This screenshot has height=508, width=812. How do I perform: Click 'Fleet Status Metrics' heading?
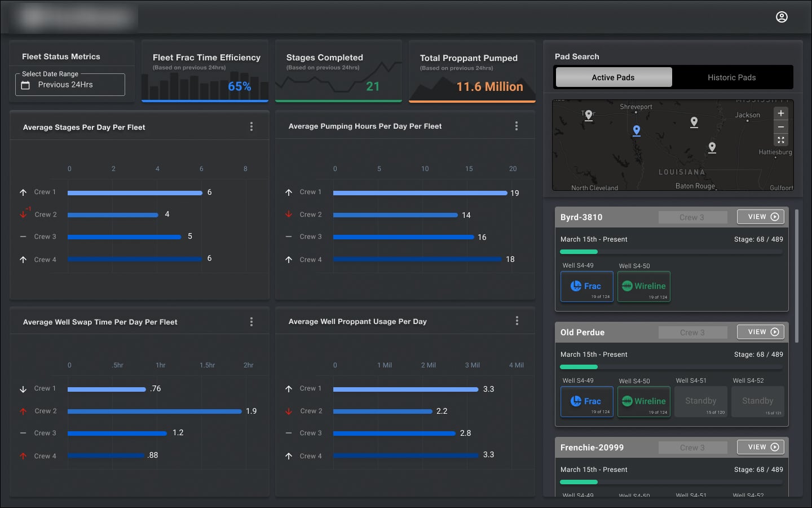(61, 56)
